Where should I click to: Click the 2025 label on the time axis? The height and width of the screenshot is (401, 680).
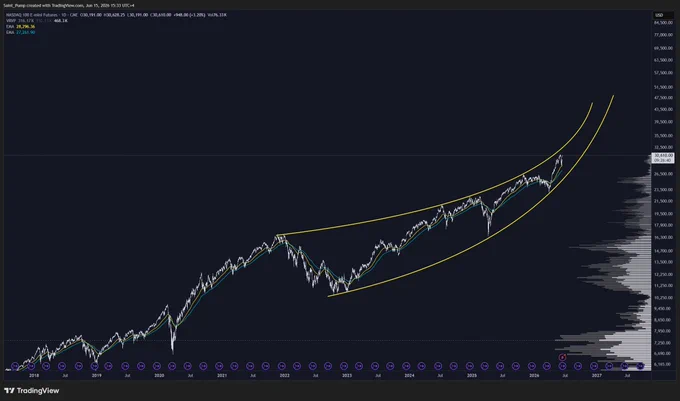[x=472, y=375]
